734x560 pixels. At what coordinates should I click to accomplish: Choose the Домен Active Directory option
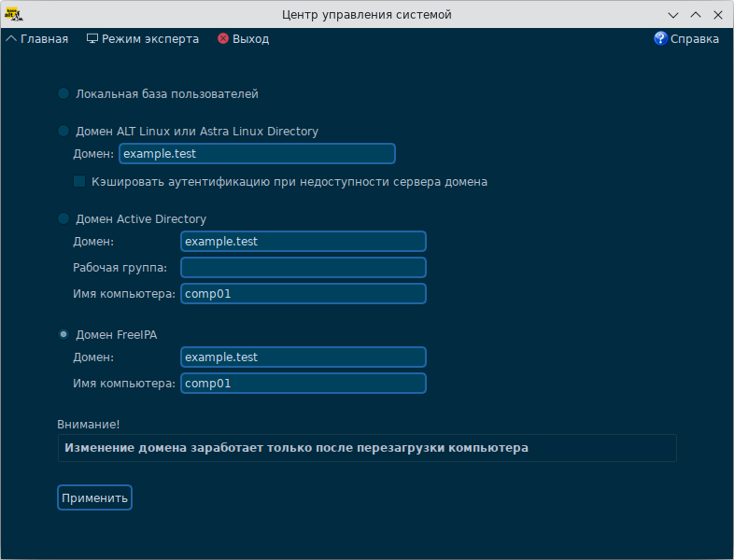coord(64,218)
